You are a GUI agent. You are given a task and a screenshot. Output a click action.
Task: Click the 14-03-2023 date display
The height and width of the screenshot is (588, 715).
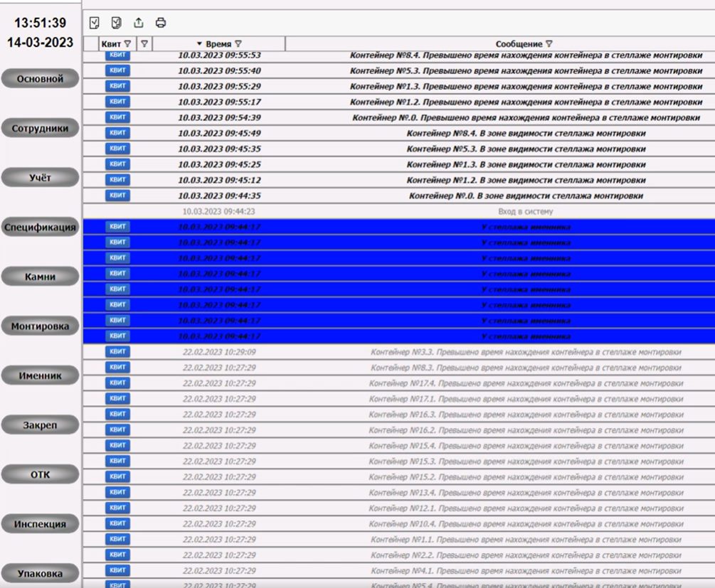pyautogui.click(x=40, y=43)
